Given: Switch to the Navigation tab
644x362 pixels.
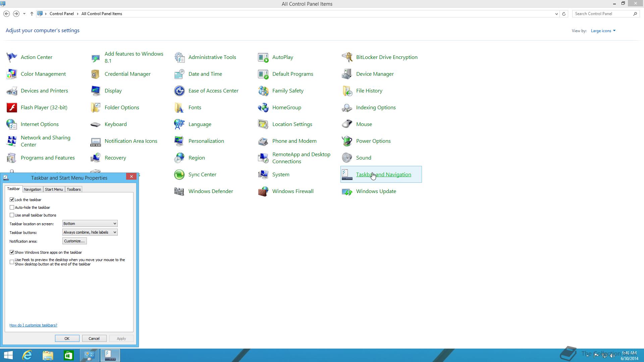Looking at the screenshot, I should (33, 189).
